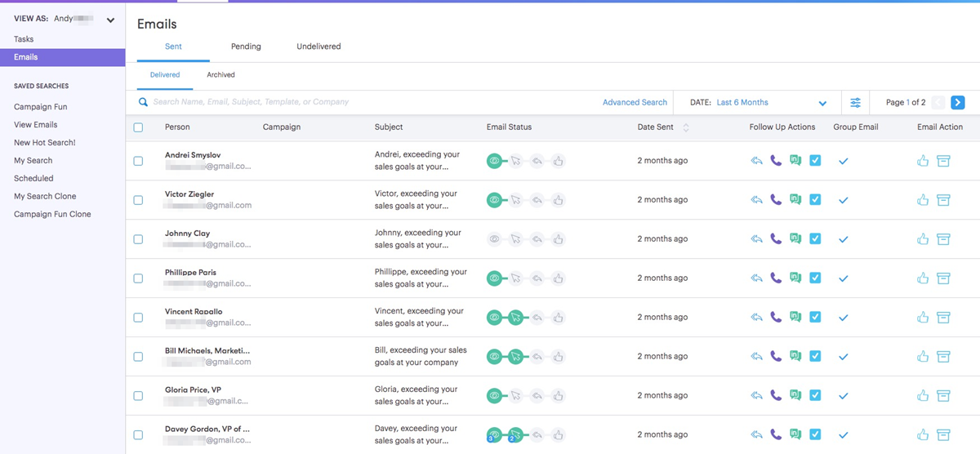Open the View Emails saved search
980x454 pixels.
point(35,125)
